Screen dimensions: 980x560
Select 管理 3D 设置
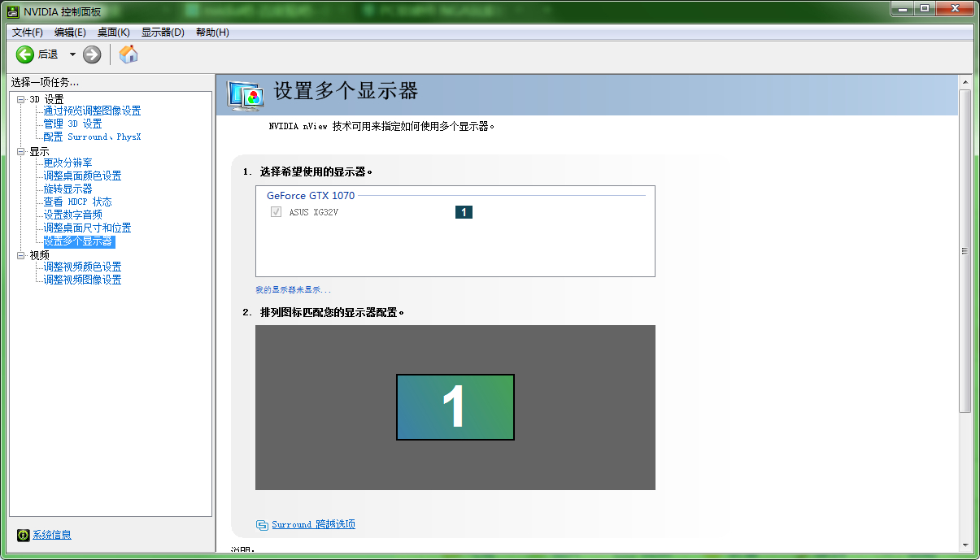pos(72,124)
